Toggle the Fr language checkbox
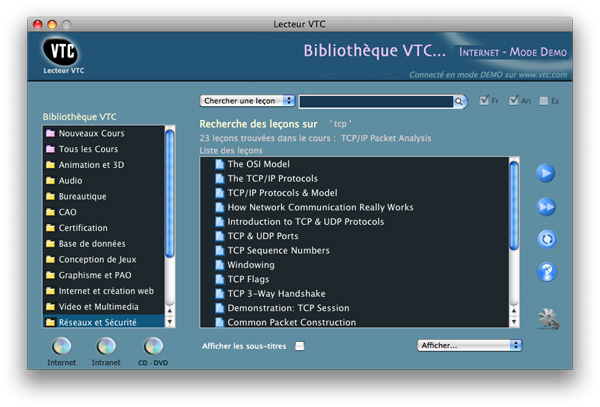 [484, 100]
